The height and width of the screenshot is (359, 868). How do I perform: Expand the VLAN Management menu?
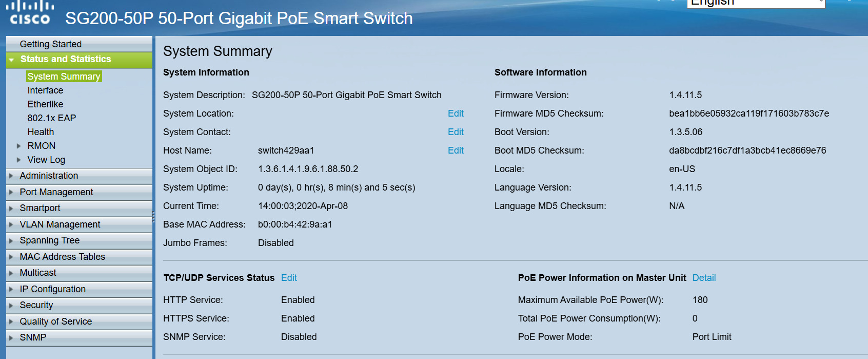coord(60,224)
